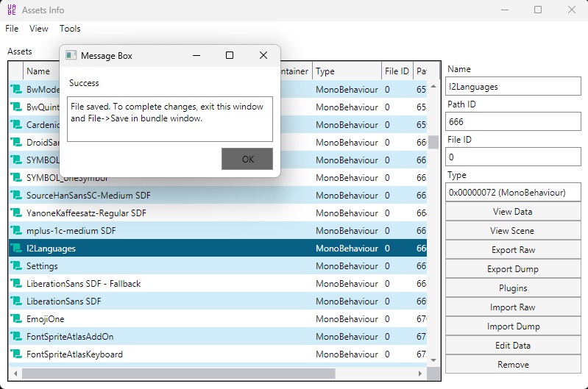Select the I2Languages asset row
The height and width of the screenshot is (389, 588).
(218, 248)
